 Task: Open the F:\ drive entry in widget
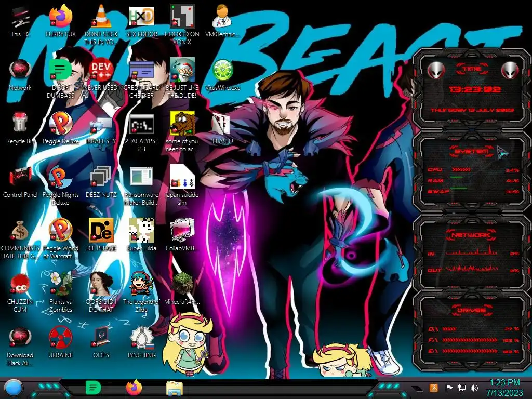click(473, 340)
